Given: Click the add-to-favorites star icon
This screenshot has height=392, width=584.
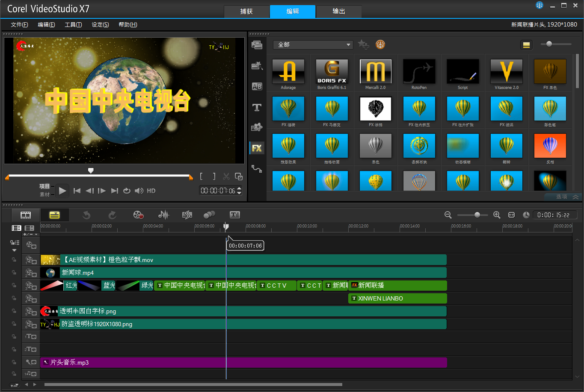Looking at the screenshot, I should point(363,44).
